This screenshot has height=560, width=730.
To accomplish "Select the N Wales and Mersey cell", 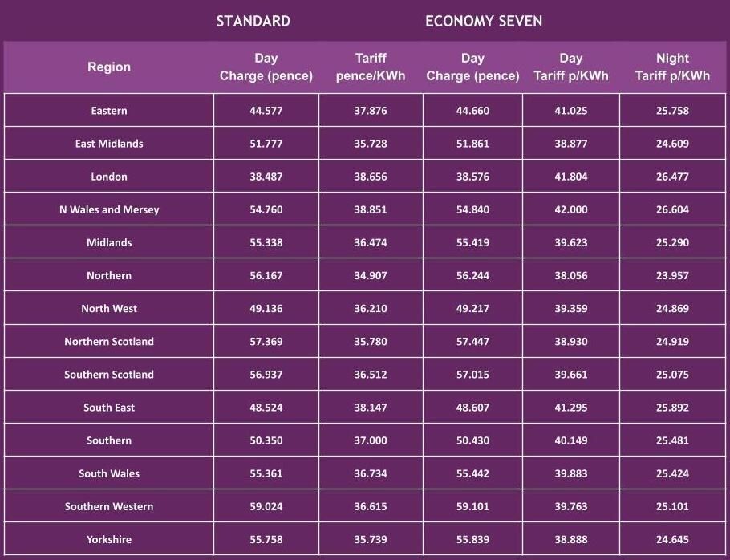I will click(x=109, y=209).
